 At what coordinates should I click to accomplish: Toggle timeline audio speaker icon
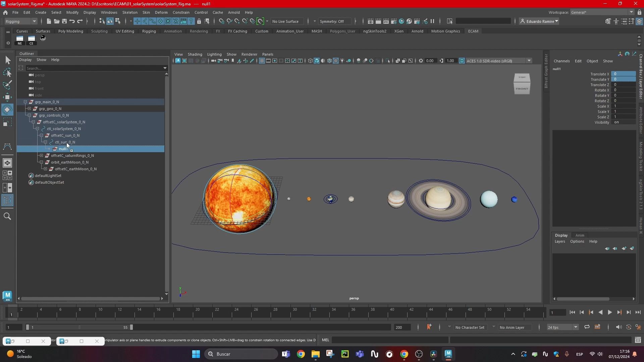pyautogui.click(x=619, y=327)
